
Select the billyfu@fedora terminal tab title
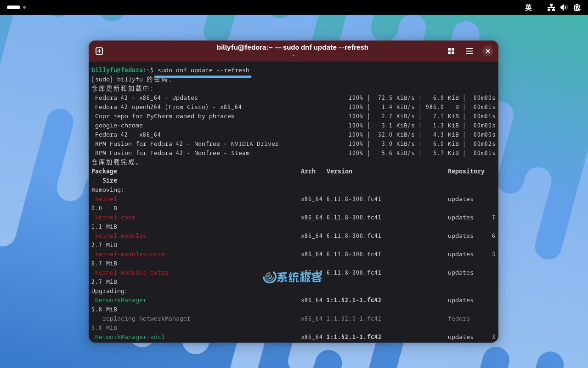pyautogui.click(x=292, y=47)
